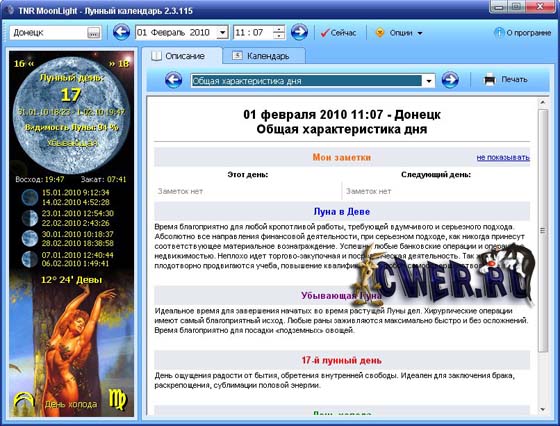Click the Мои заметки heading

coord(341,157)
